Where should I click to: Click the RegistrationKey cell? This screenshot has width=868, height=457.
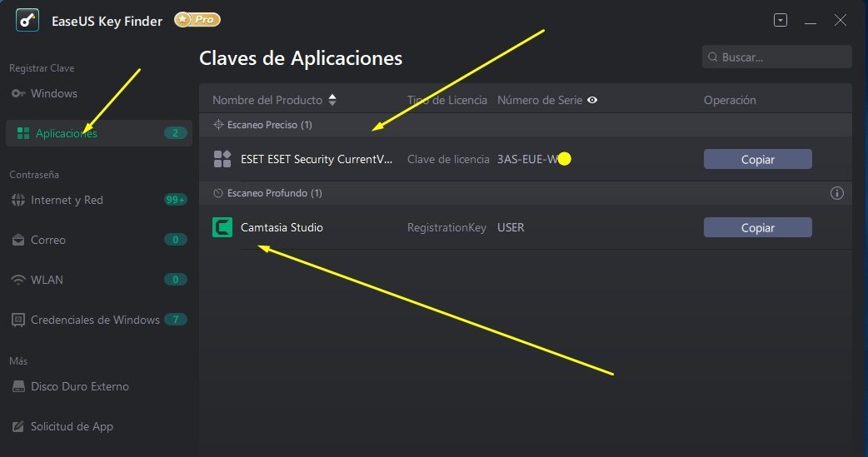pos(446,227)
